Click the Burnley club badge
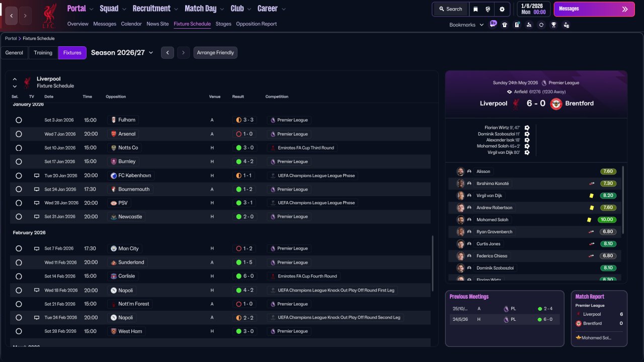 114,162
